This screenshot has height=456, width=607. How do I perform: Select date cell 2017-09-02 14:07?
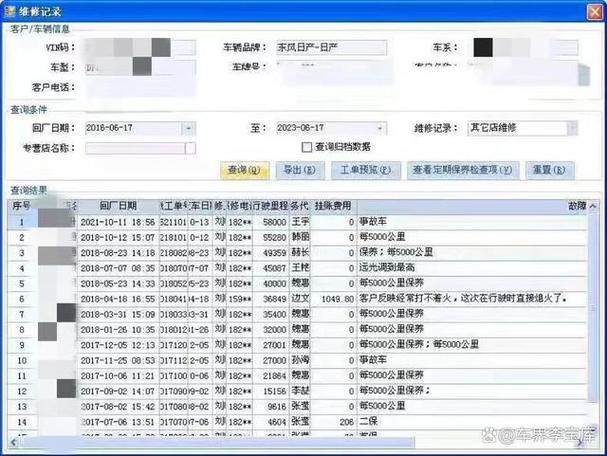point(118,391)
